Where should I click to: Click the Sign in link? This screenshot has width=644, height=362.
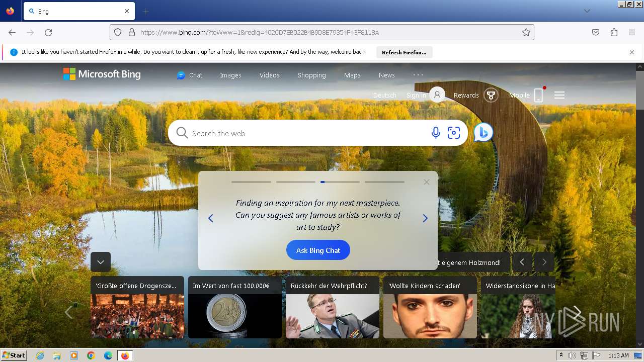pyautogui.click(x=416, y=95)
